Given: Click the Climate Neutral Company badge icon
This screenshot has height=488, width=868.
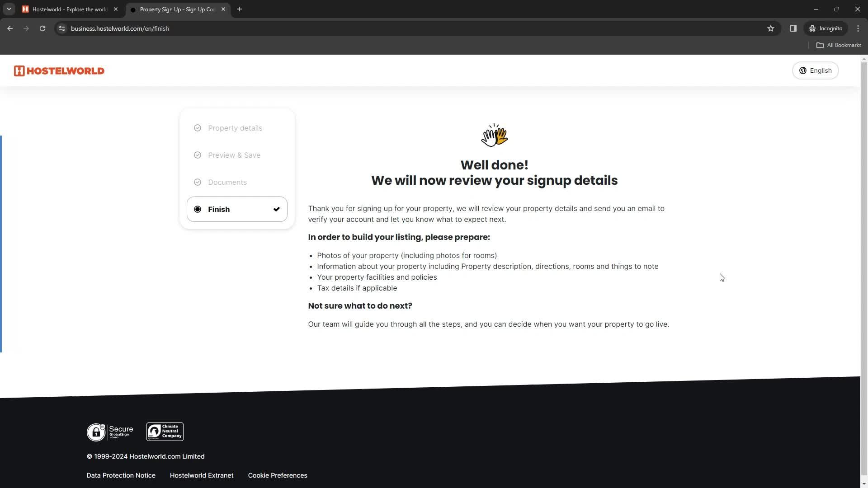Looking at the screenshot, I should click(165, 432).
